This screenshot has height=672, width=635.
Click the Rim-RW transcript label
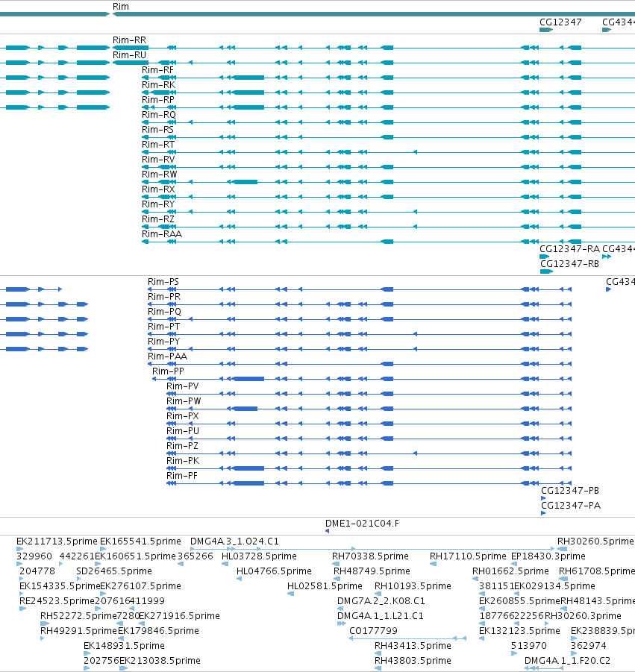(160, 175)
